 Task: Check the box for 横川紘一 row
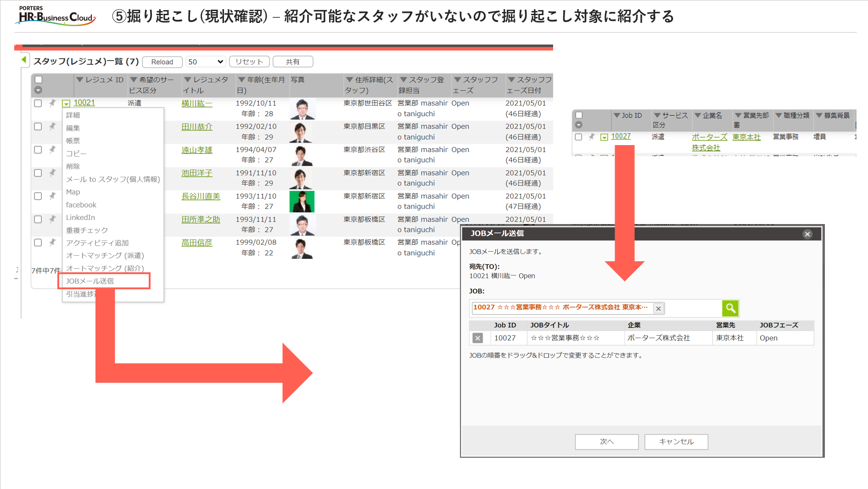pos(38,103)
